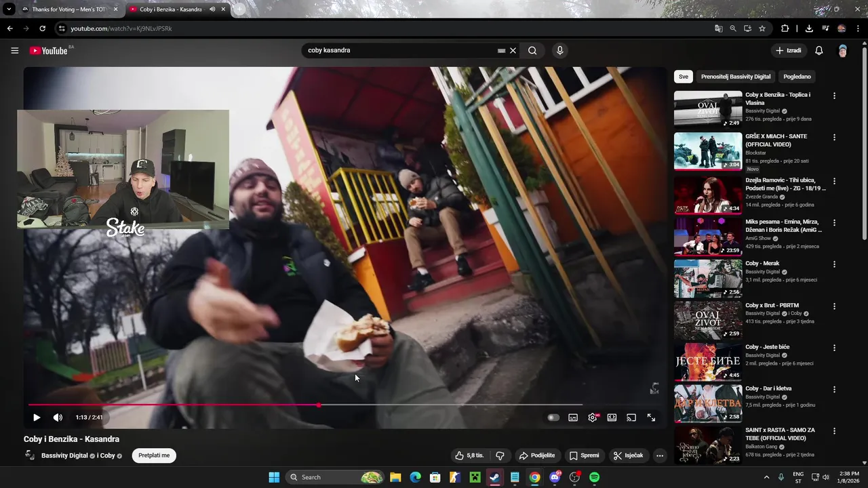Open options for Coby - Dar i kletva

[x=834, y=390]
